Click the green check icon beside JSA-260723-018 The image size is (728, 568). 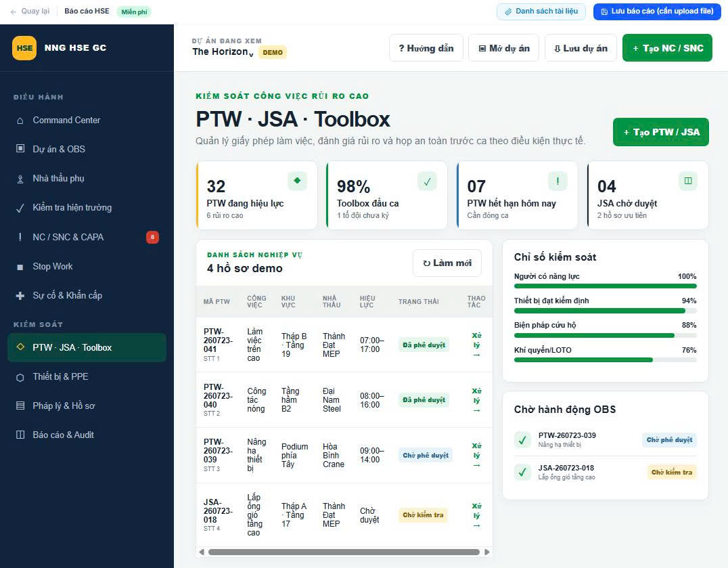coord(522,473)
